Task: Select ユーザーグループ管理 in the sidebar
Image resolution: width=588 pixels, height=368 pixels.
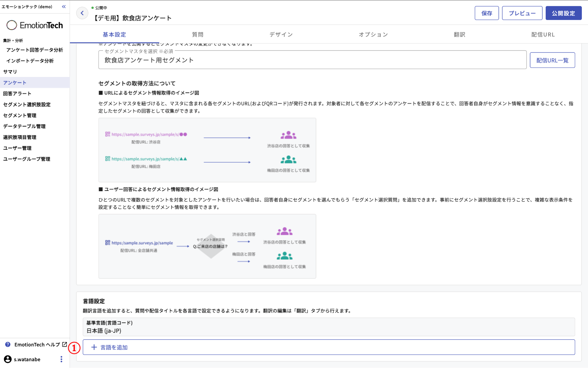Action: tap(26, 159)
